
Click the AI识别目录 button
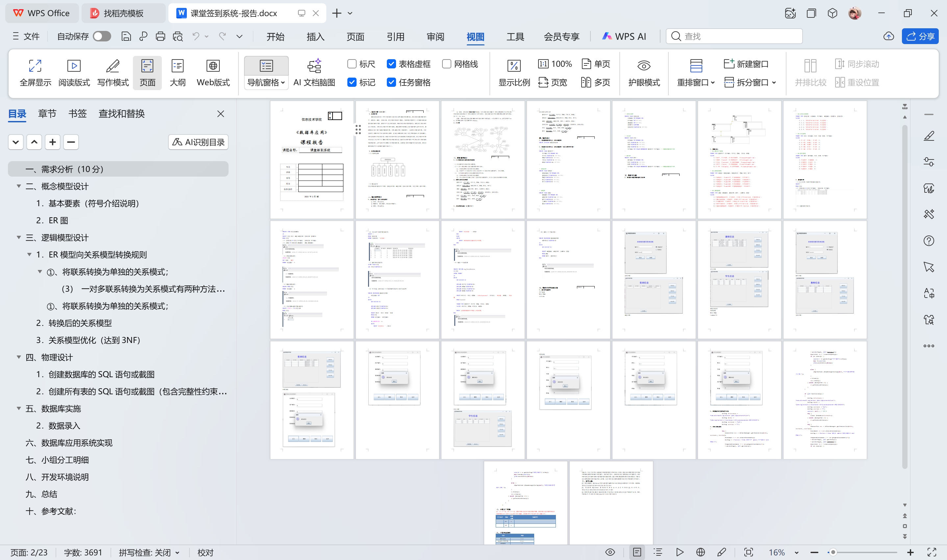point(198,142)
